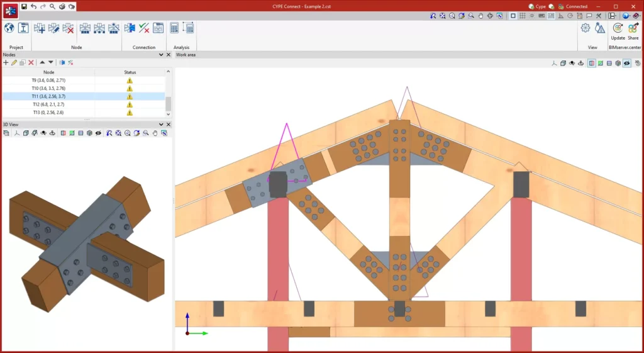The width and height of the screenshot is (644, 353).
Task: Click the pencil edit icon in the Nodes panel
Action: click(x=14, y=63)
